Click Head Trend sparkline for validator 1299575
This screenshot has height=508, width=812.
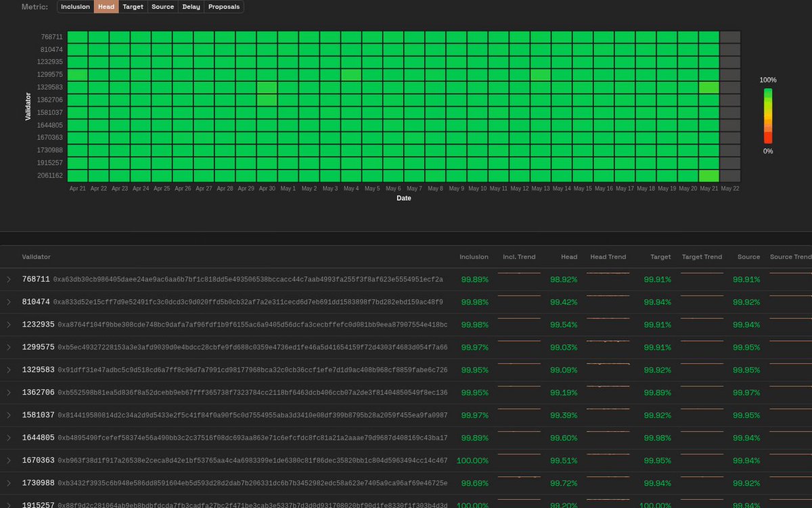(x=608, y=342)
